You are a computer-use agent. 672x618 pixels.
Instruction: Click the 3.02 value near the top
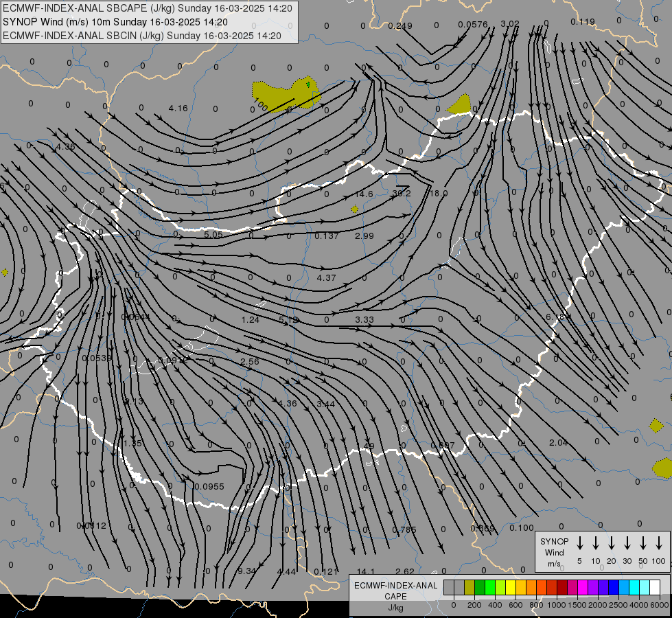(x=510, y=23)
